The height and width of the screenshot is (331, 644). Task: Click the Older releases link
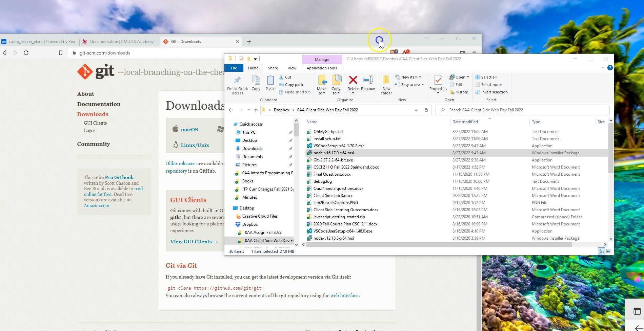(180, 163)
